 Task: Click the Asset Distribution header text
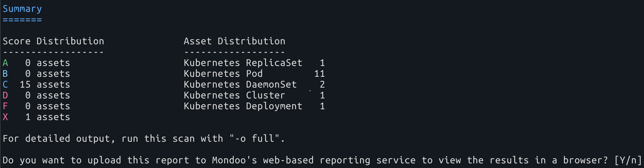coord(234,41)
